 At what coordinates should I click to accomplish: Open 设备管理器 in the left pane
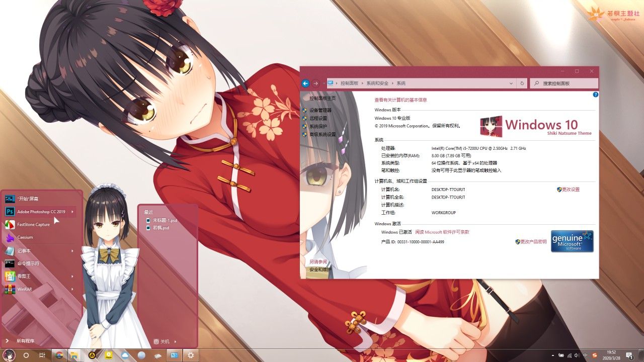pyautogui.click(x=320, y=110)
